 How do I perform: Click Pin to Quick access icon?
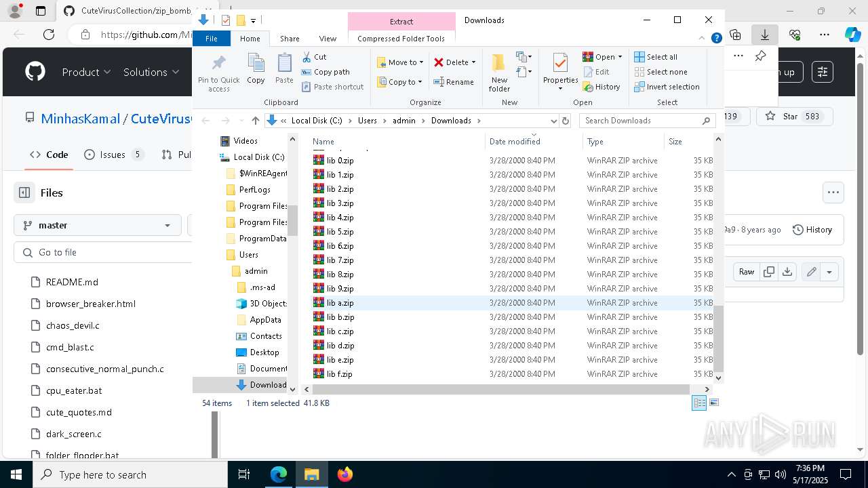tap(218, 73)
